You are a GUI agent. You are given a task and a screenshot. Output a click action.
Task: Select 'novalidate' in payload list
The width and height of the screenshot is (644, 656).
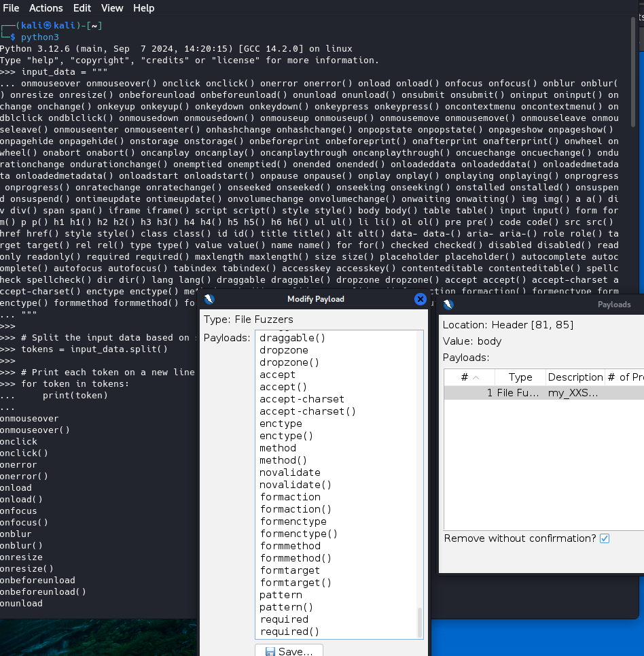(x=290, y=472)
